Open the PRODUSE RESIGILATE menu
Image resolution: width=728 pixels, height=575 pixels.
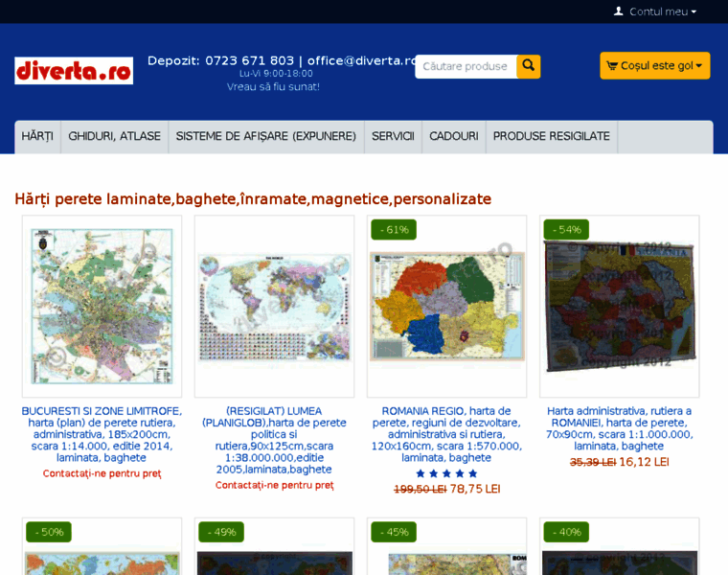(552, 136)
